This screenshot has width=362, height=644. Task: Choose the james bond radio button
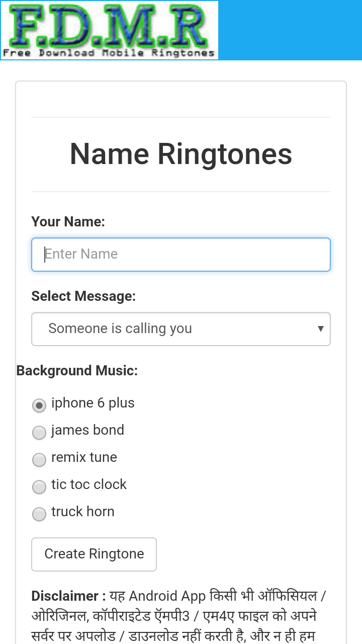pos(39,432)
